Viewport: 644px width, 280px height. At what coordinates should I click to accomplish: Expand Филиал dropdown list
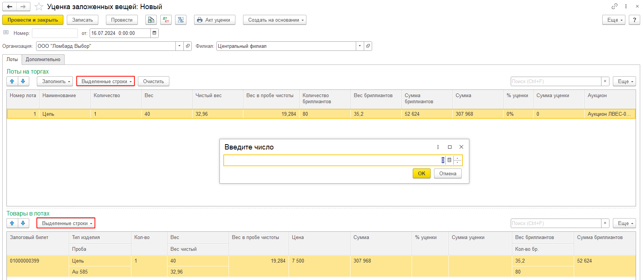click(x=360, y=46)
